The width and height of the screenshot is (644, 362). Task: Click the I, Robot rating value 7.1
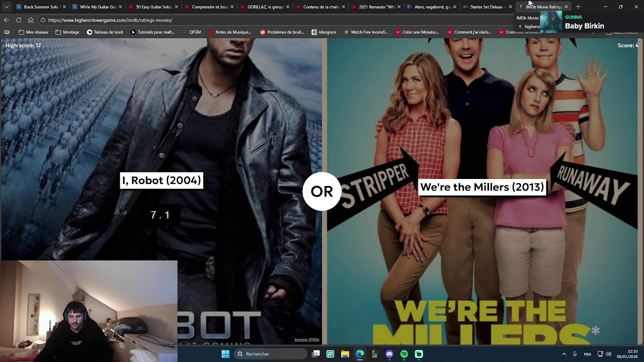pos(160,215)
